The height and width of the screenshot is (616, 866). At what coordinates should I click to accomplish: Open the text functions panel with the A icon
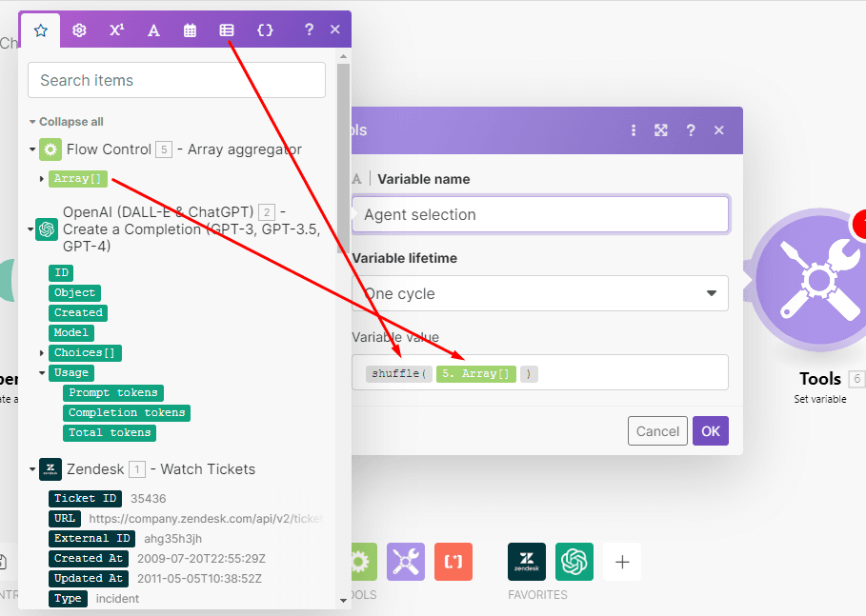pyautogui.click(x=153, y=30)
